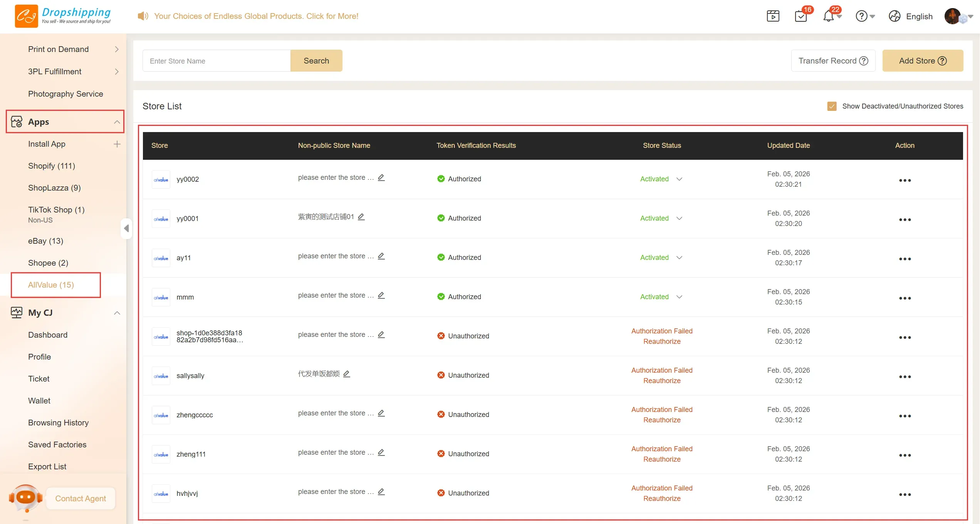This screenshot has width=980, height=524.
Task: Open Activated status dropdown for yy0001
Action: [x=680, y=218]
